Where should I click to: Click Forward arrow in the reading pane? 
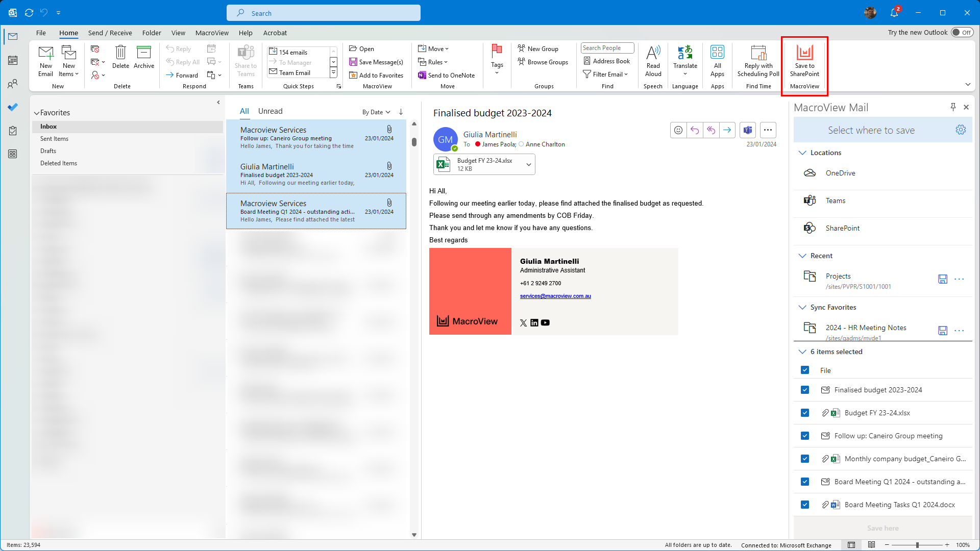pos(727,130)
